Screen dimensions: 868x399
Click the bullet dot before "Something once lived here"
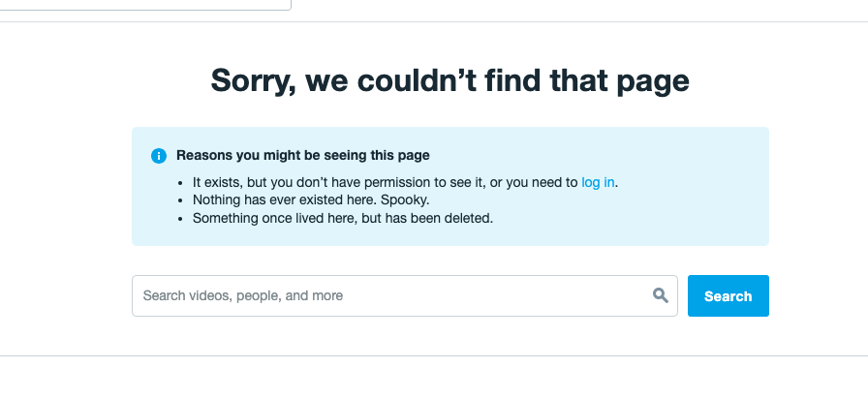181,219
